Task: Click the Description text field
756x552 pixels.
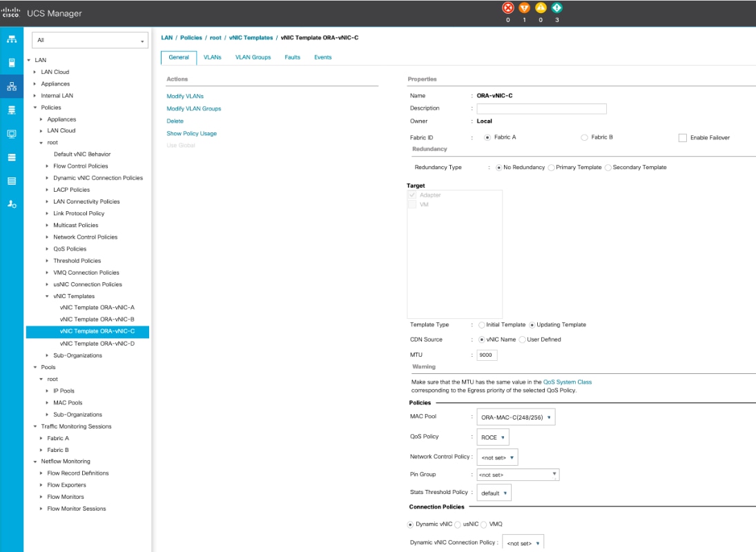Action: pos(541,109)
